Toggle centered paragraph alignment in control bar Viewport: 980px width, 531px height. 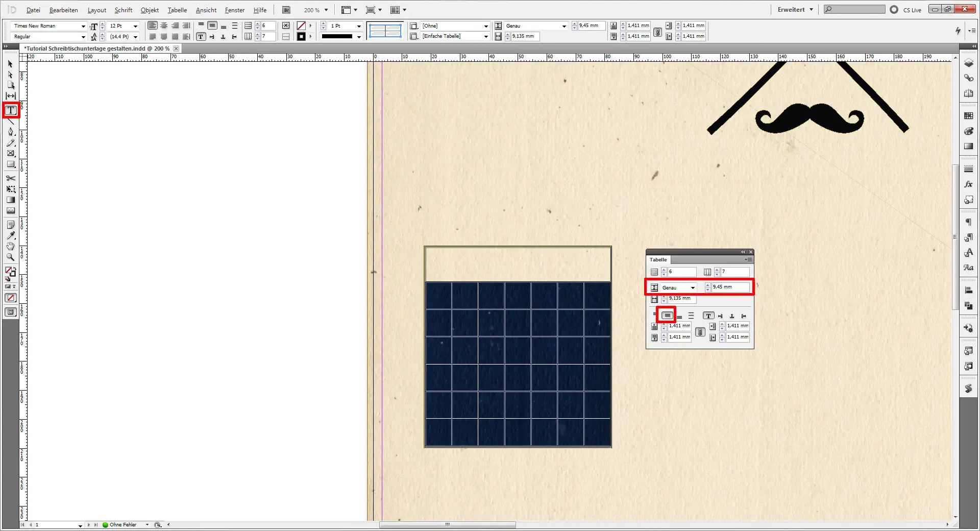(164, 26)
